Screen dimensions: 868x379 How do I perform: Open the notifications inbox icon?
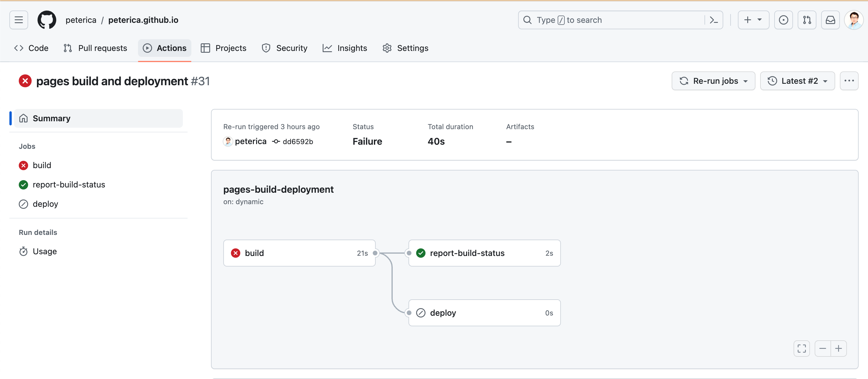point(830,20)
